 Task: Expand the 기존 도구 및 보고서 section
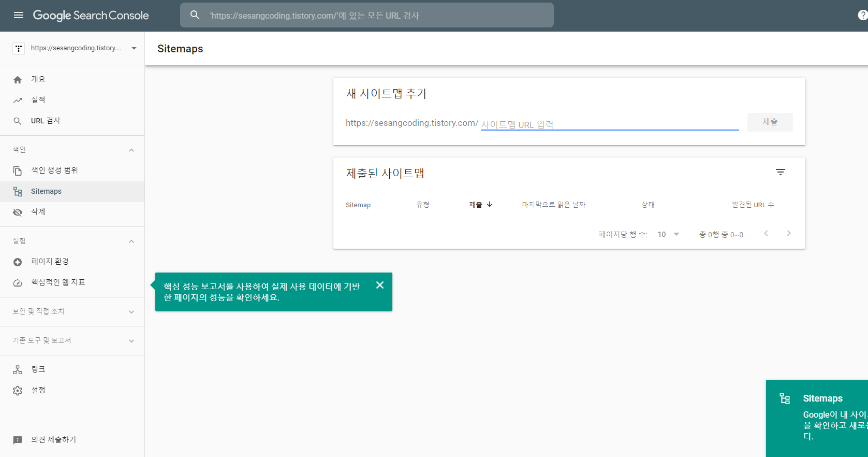[x=131, y=341]
